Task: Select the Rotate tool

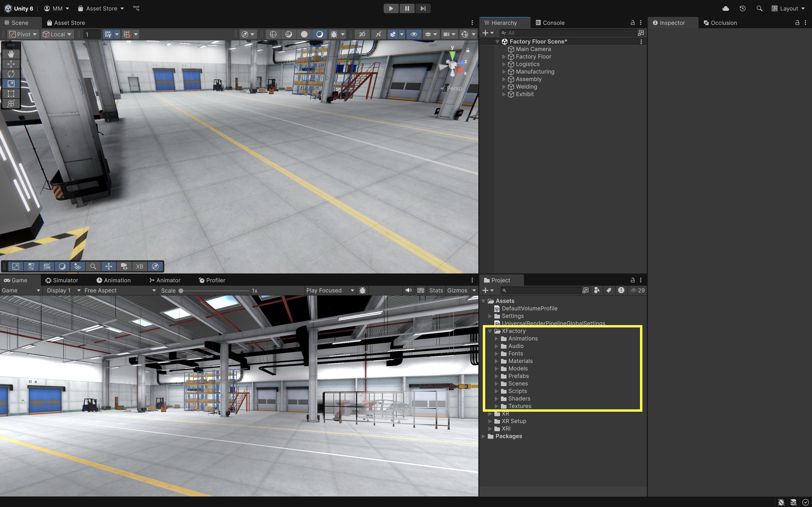Action: (x=11, y=74)
